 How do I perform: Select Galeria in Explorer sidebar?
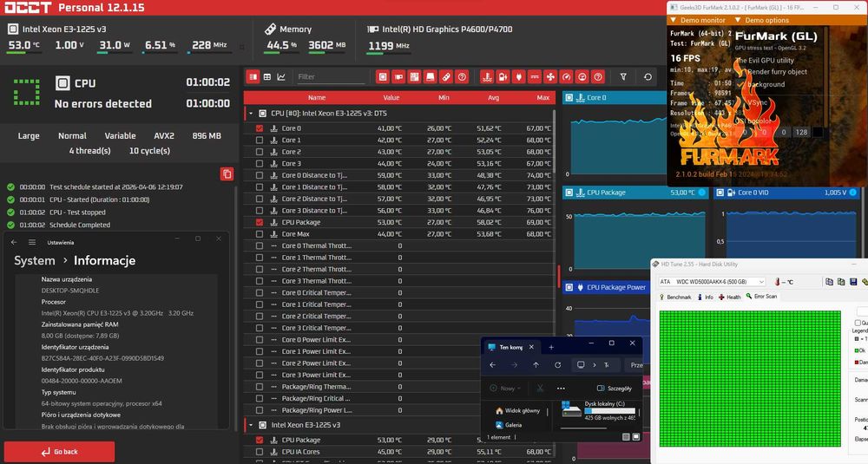tap(509, 425)
